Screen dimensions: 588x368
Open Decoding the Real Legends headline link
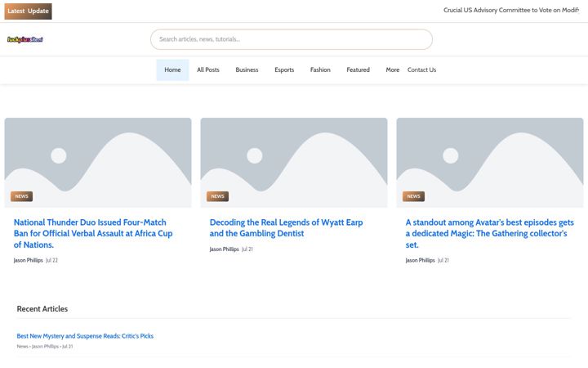click(286, 228)
